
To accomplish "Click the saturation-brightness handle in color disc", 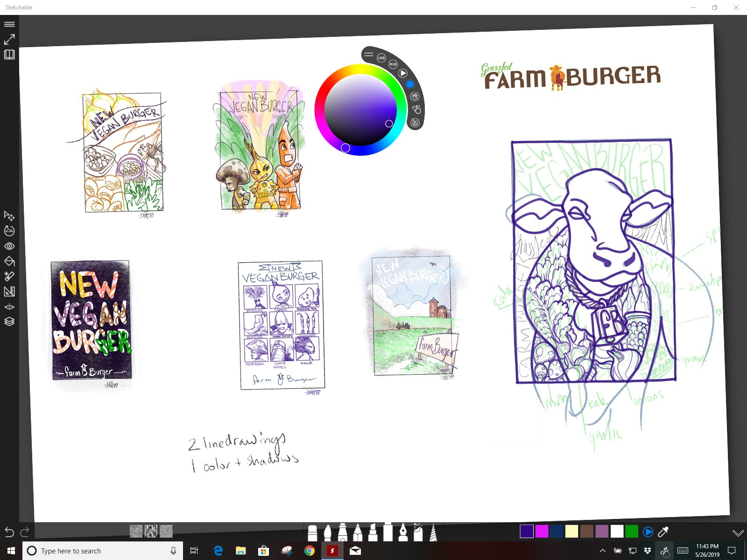I will (x=389, y=124).
